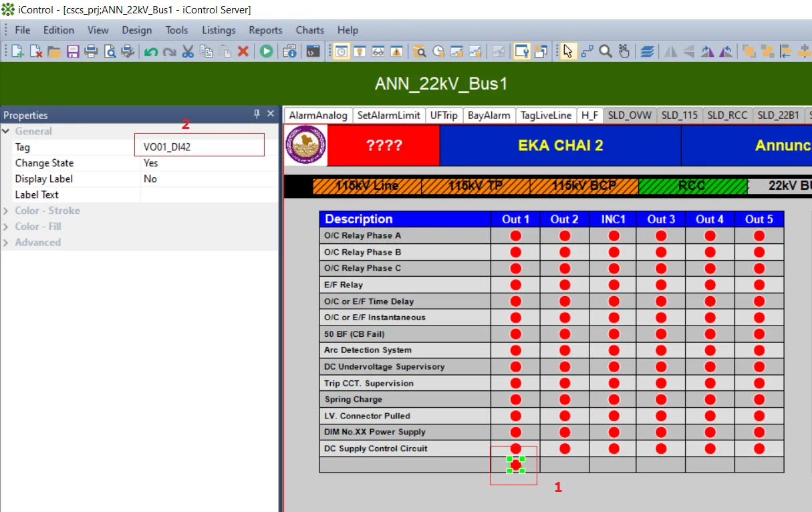
Task: Cut selection with the scissors icon
Action: coord(188,51)
